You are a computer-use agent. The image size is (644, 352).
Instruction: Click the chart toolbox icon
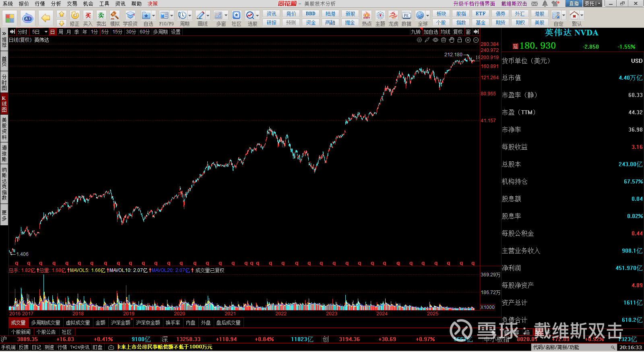point(444,40)
